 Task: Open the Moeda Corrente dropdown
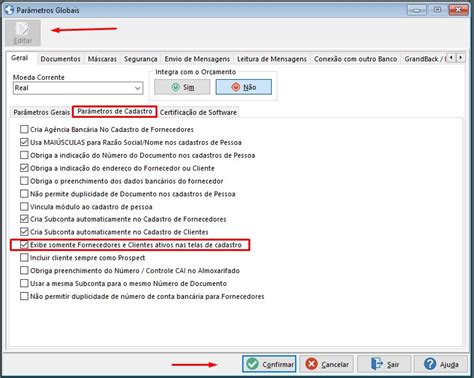[137, 88]
